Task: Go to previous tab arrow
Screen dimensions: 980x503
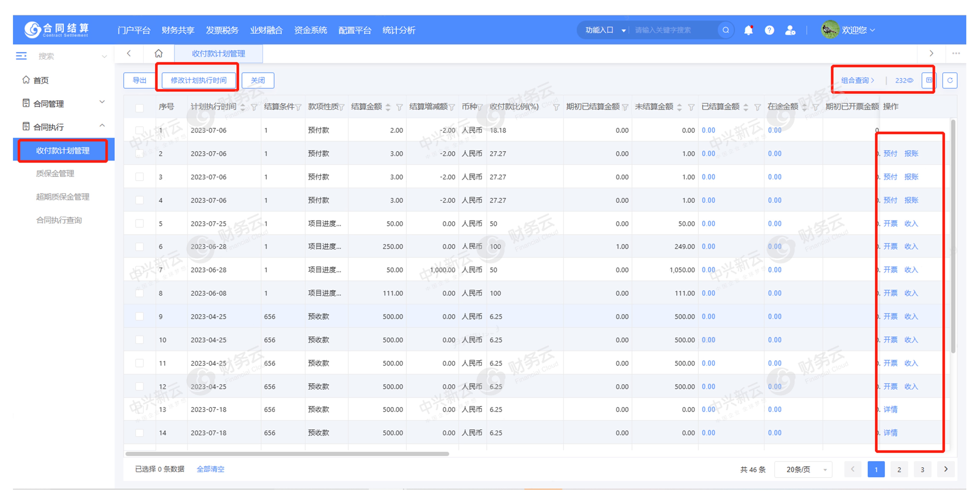Action: pos(129,53)
